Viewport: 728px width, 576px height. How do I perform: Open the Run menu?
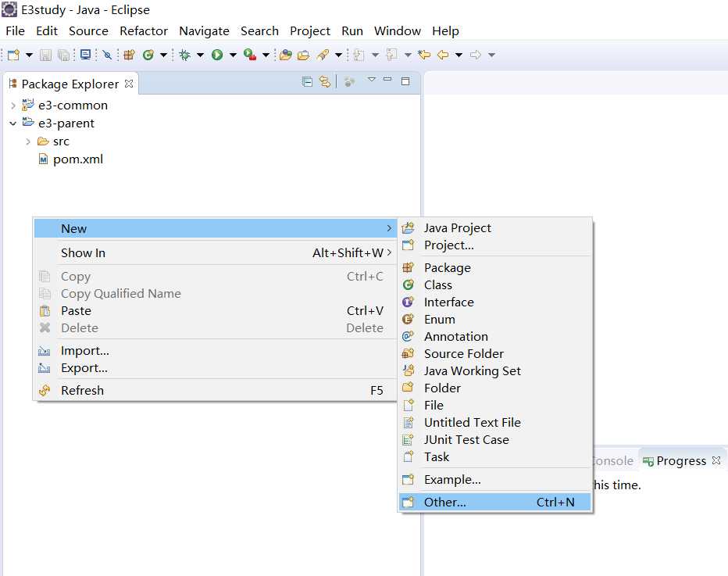352,31
